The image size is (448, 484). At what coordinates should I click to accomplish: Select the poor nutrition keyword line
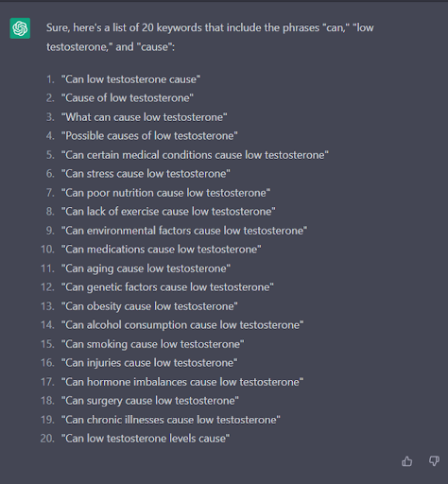165,193
